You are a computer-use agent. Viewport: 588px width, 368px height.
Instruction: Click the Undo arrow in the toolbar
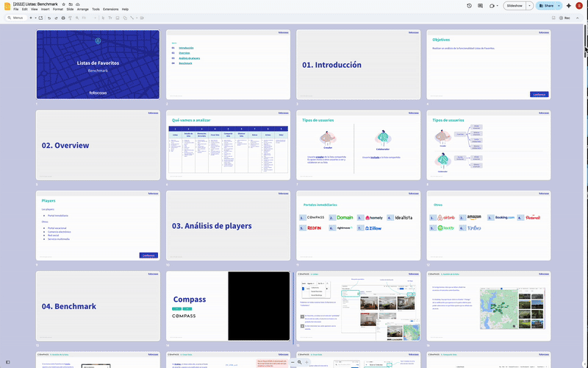[x=49, y=17]
